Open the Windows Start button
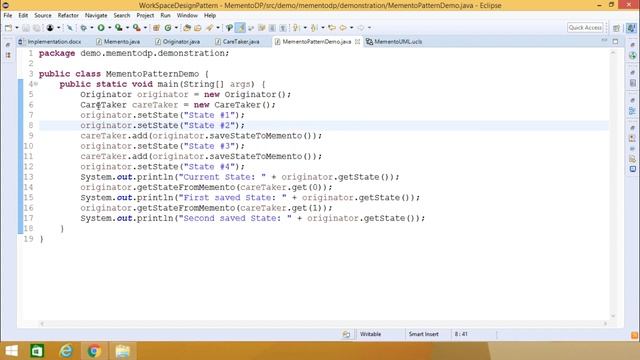640x360 pixels. (11, 351)
